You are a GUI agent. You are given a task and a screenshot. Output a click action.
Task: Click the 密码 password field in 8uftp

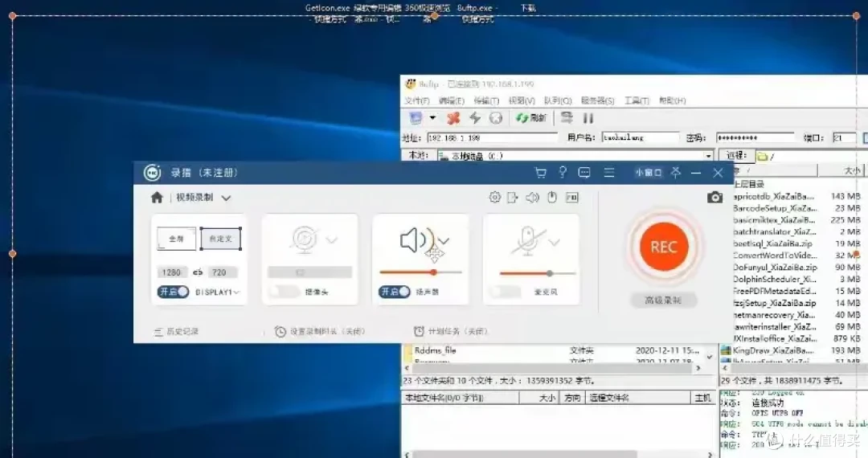755,137
